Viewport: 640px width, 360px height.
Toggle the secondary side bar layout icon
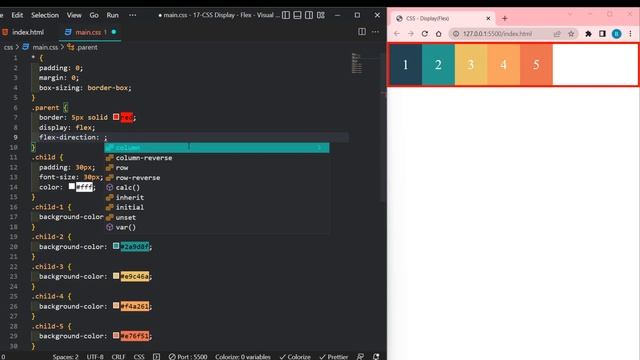[309, 15]
